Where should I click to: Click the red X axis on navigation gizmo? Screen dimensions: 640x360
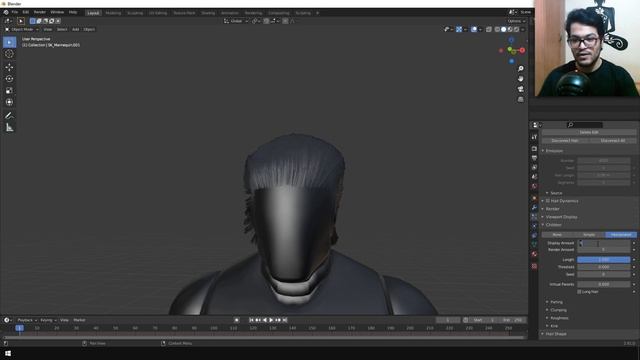coord(522,50)
